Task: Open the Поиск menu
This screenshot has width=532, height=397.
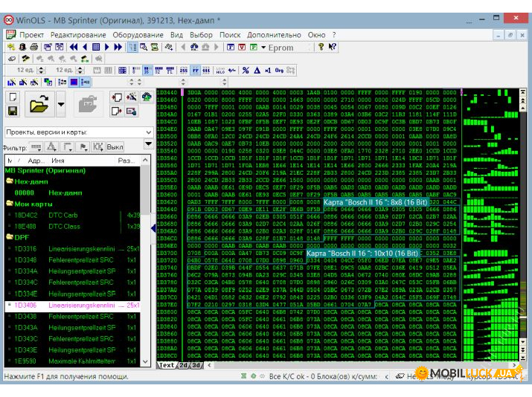Action: pyautogui.click(x=230, y=35)
